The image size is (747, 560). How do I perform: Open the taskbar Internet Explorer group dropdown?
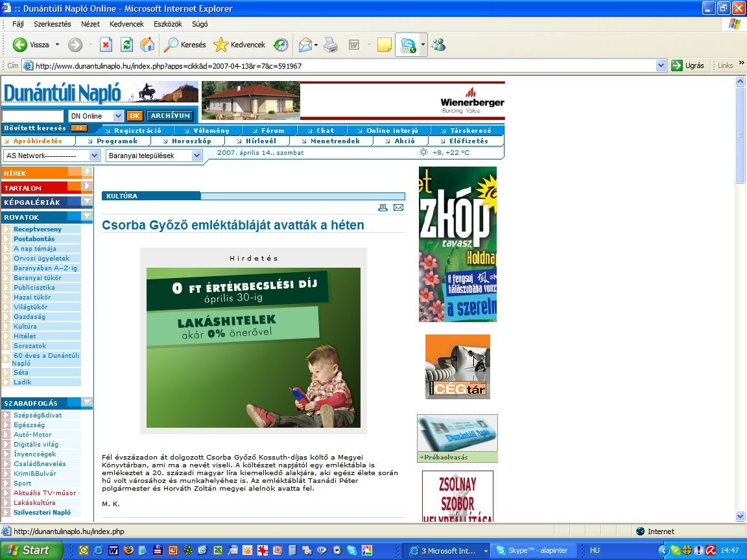coord(486,551)
